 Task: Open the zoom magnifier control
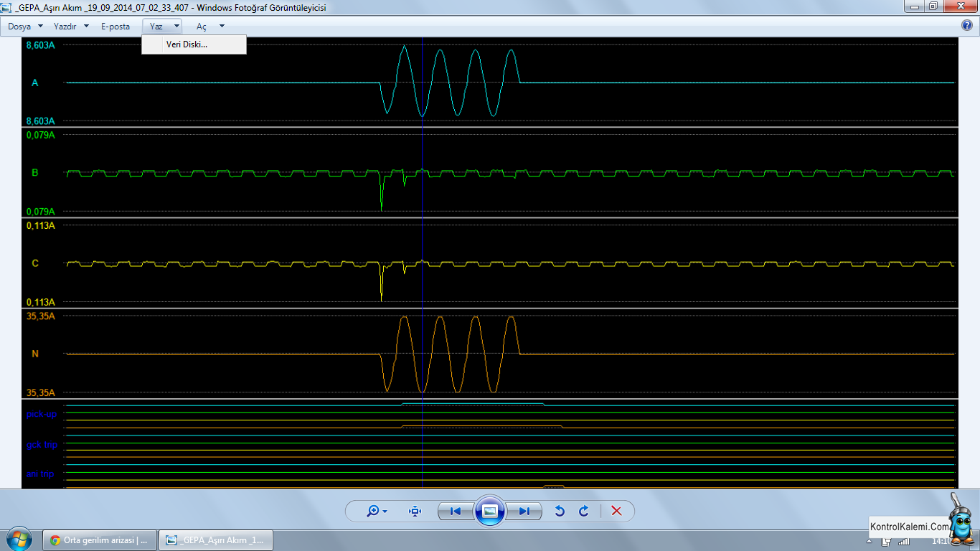pos(376,511)
